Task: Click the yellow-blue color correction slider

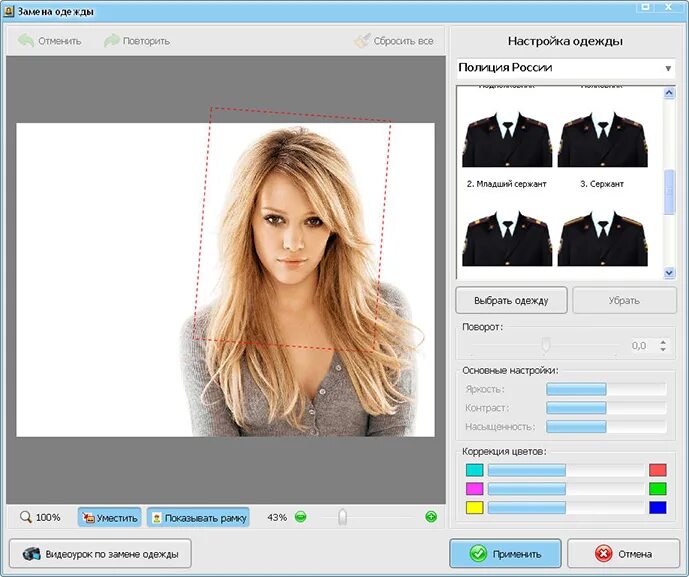Action: tap(566, 508)
